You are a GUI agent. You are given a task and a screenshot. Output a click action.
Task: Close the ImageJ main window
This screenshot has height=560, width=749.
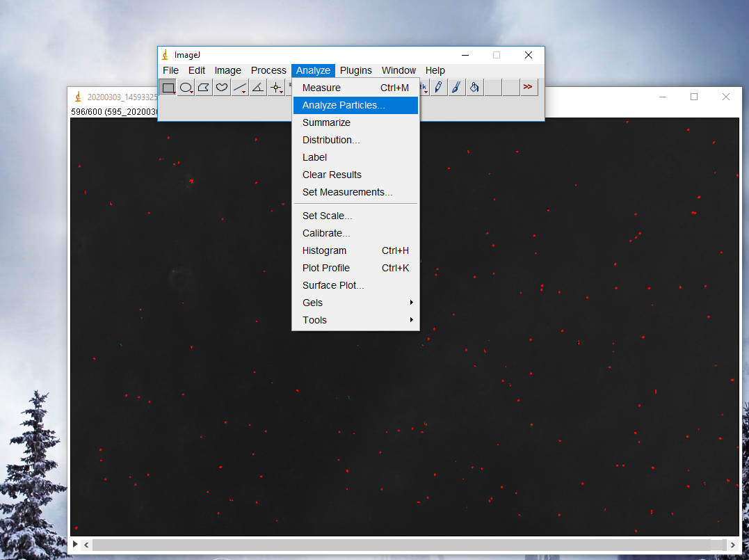[x=529, y=55]
